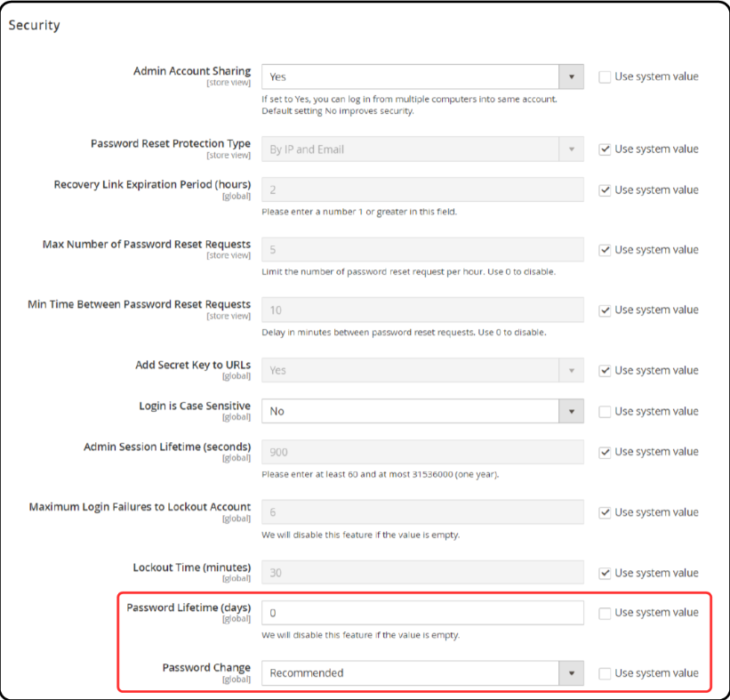Check system value for Password Change
Viewport: 730px width, 700px height.
pyautogui.click(x=605, y=673)
